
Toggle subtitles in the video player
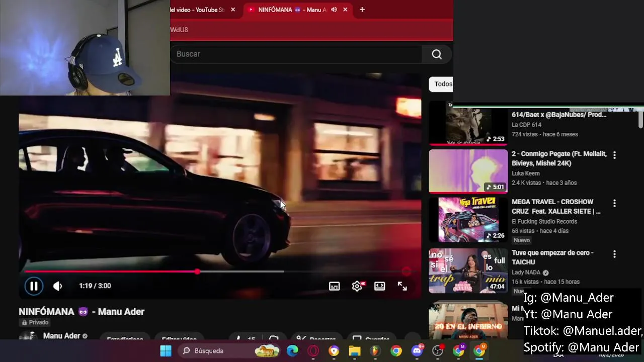pyautogui.click(x=334, y=286)
